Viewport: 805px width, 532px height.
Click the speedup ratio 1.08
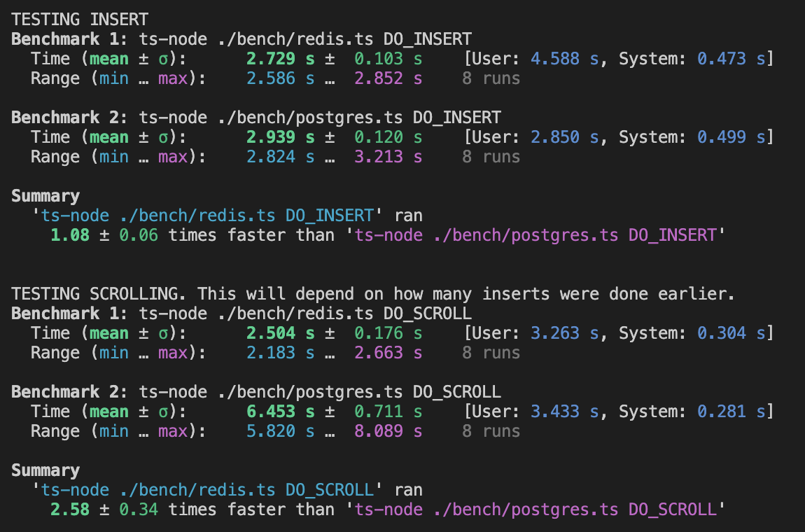(70, 235)
